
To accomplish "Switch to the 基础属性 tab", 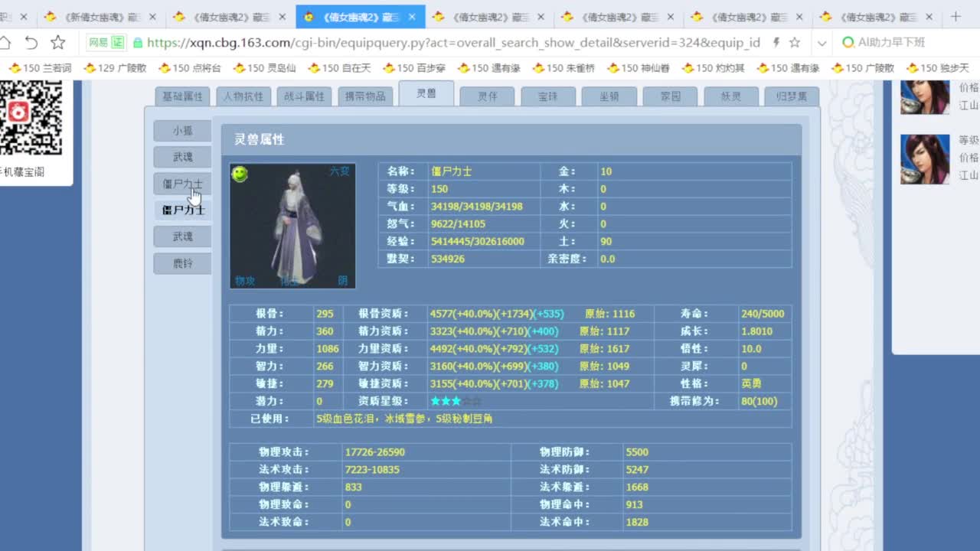I will (x=183, y=96).
